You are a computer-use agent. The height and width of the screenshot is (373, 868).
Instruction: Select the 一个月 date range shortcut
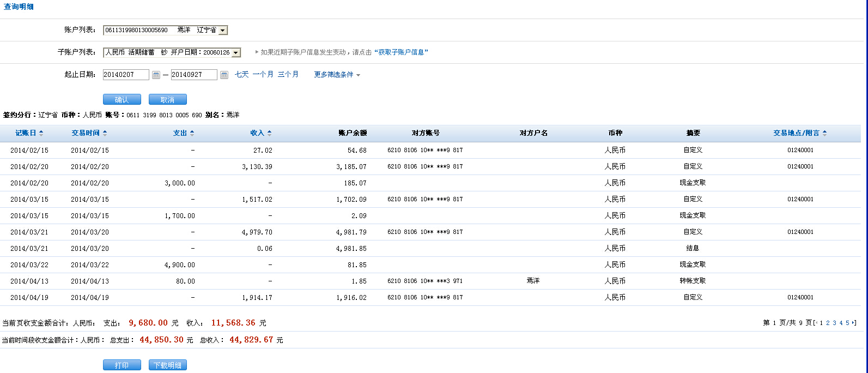[x=263, y=75]
